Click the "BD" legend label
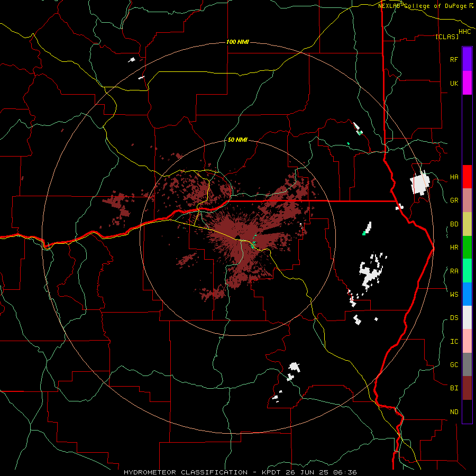The height and width of the screenshot is (476, 476). (x=454, y=224)
